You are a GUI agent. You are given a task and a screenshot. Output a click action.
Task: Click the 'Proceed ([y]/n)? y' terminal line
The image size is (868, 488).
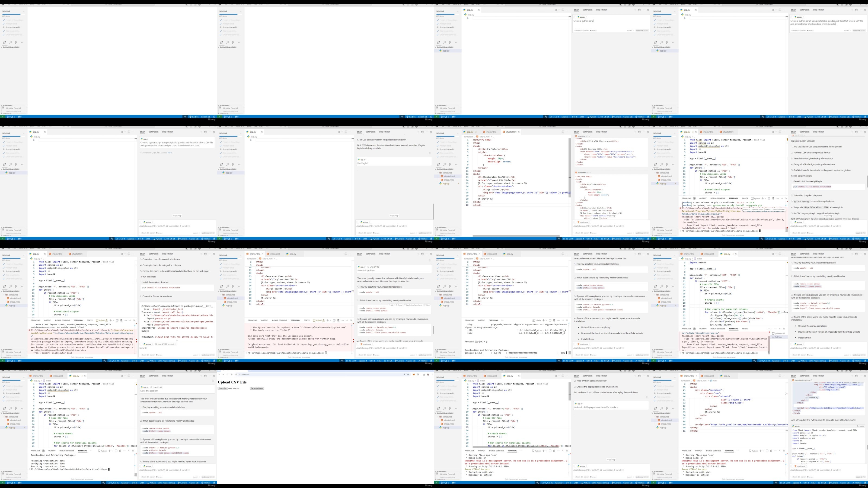pos(476,342)
